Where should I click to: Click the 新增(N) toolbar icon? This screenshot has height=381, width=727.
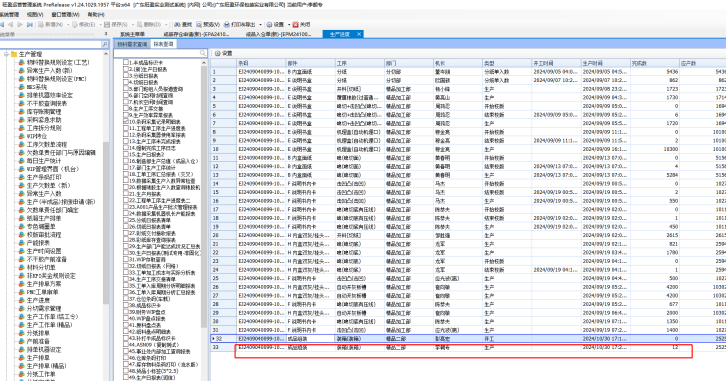coord(41,25)
